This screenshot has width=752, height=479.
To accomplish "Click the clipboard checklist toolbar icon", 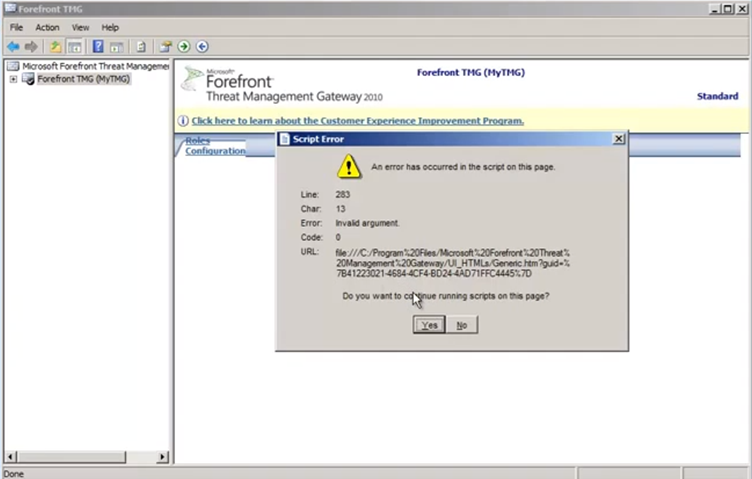I will pyautogui.click(x=141, y=47).
